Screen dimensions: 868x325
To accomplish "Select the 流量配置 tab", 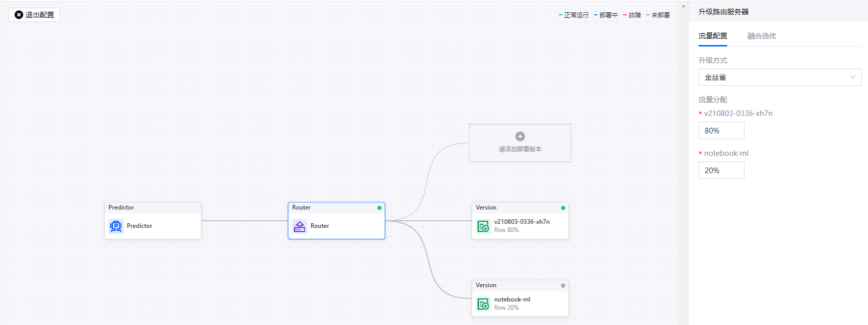I will tap(712, 36).
